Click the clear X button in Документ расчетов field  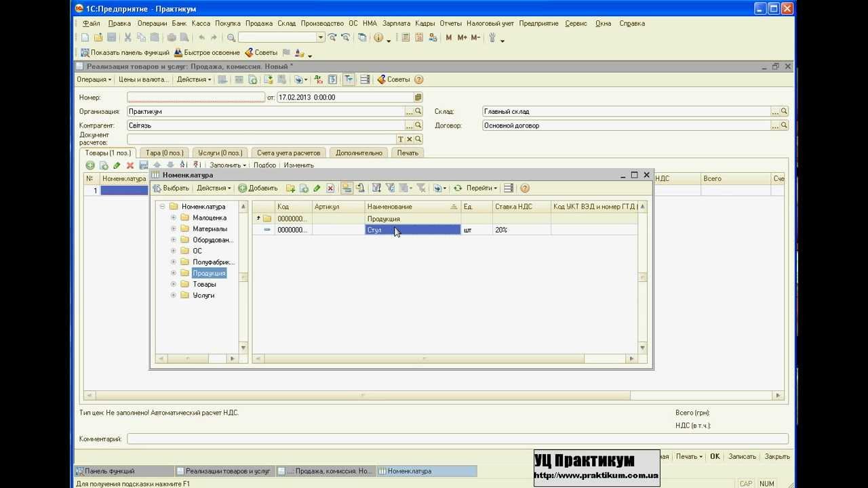[x=410, y=139]
